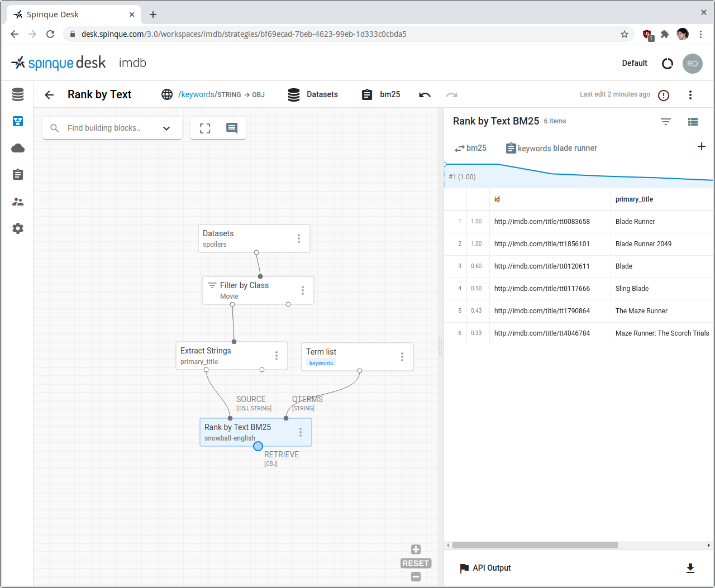Image resolution: width=715 pixels, height=588 pixels.
Task: Reset the canvas zoom
Action: pos(416,563)
